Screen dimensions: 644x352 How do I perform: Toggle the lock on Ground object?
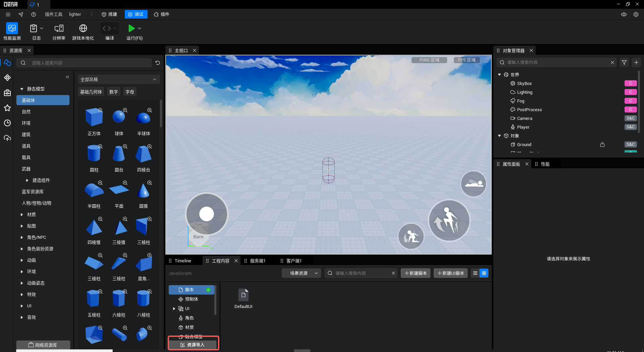click(x=602, y=144)
